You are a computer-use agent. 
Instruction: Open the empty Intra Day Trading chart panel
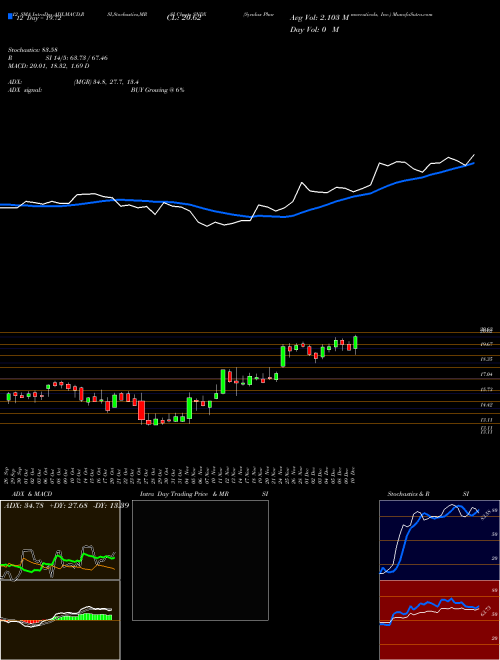(x=200, y=560)
